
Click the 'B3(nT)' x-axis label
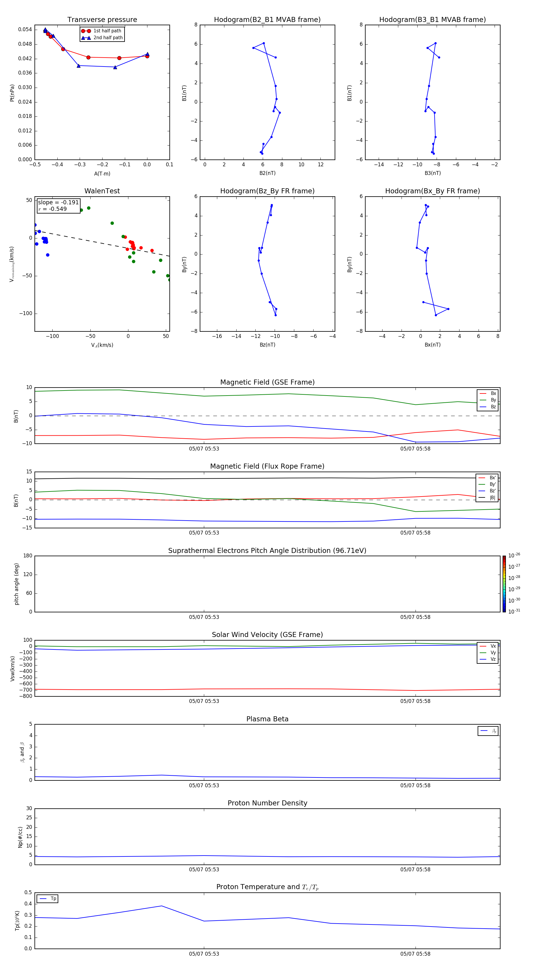click(432, 173)
